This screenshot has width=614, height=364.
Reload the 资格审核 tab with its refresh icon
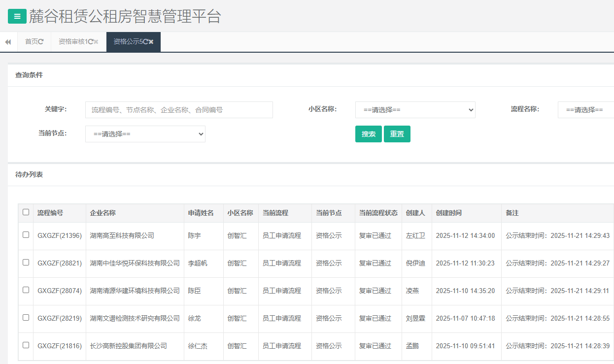[90, 42]
